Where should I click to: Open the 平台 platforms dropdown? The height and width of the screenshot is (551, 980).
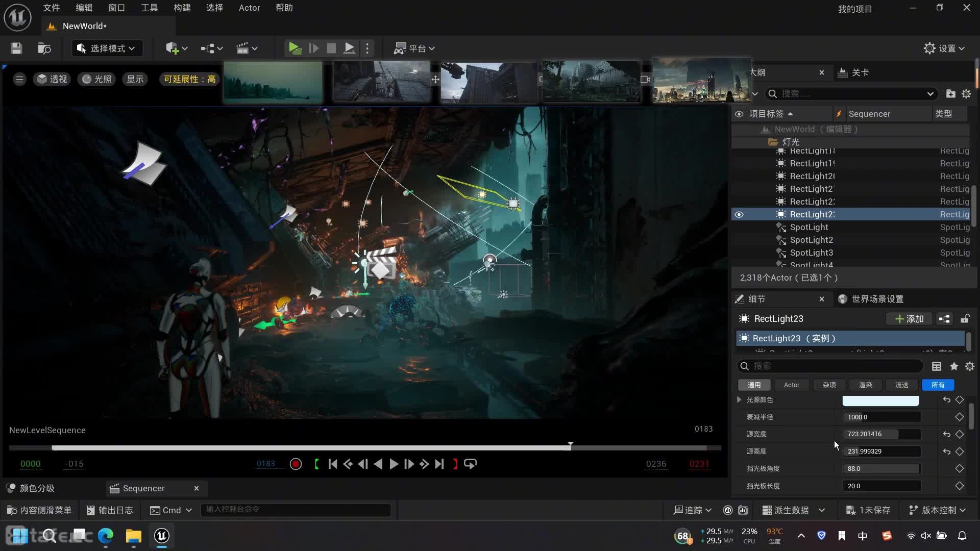(x=414, y=48)
